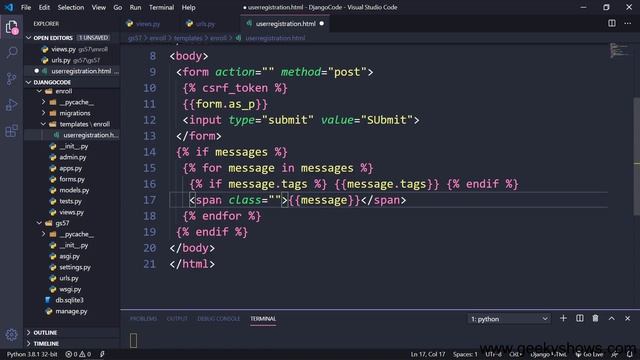Image resolution: width=640 pixels, height=360 pixels.
Task: Open the Manage gear icon
Action: [x=11, y=335]
